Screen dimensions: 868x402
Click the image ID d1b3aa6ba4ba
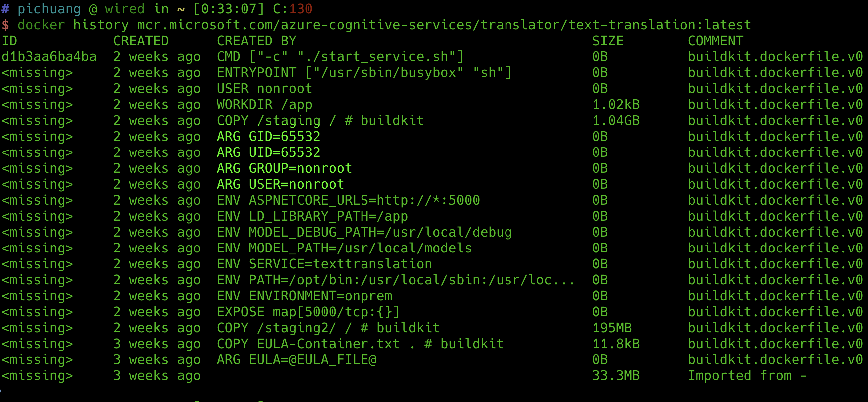click(x=49, y=56)
